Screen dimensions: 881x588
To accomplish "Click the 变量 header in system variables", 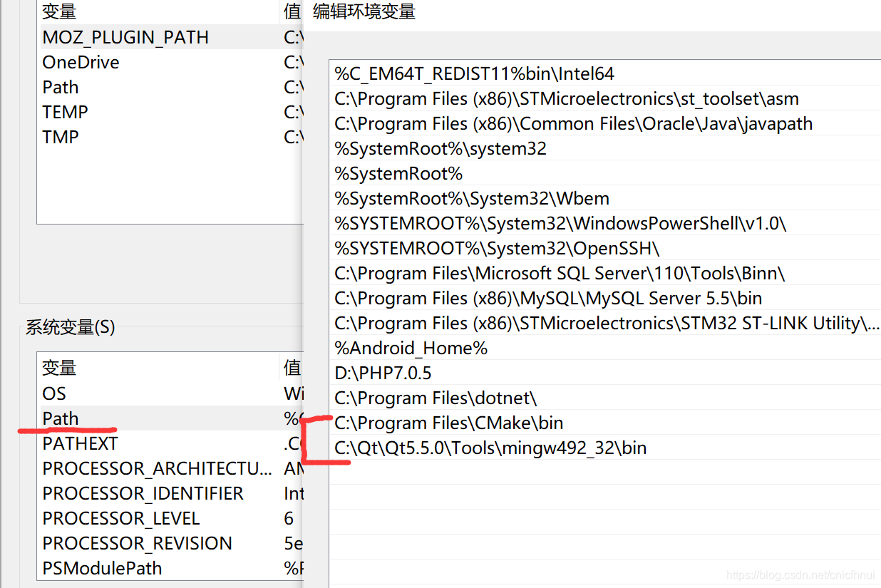I will tap(158, 368).
